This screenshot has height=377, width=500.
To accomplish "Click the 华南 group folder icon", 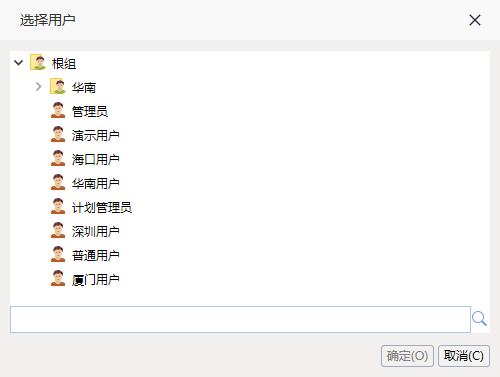I will [x=58, y=86].
